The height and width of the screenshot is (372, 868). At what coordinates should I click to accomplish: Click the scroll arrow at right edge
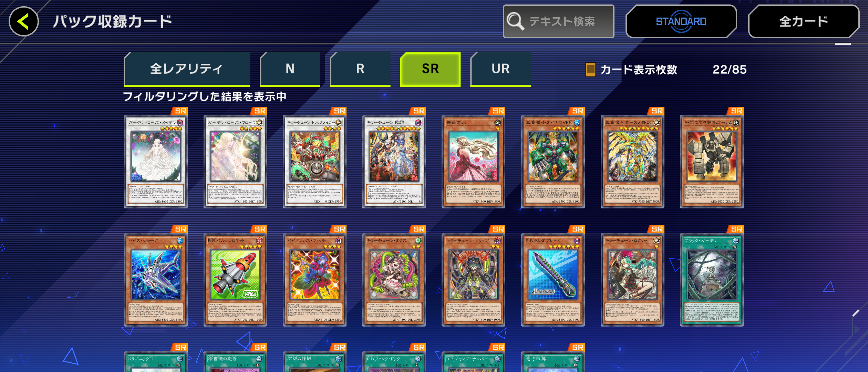[857, 329]
